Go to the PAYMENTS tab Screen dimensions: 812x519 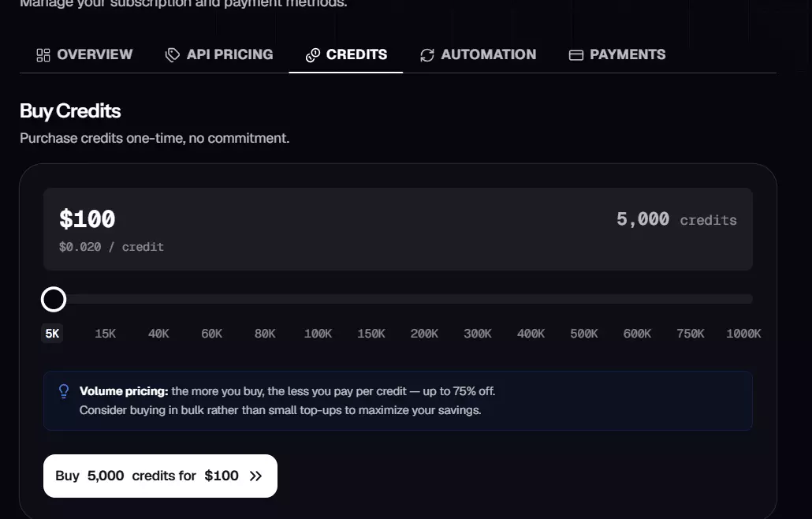617,54
